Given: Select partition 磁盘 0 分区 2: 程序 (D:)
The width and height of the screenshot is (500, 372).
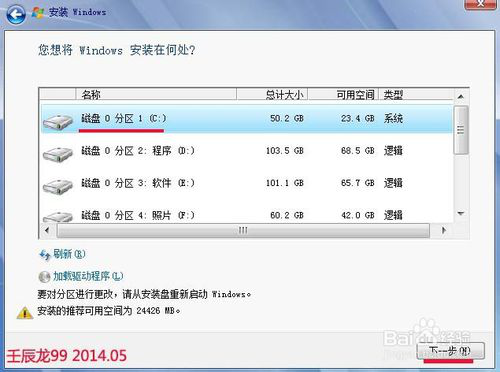Looking at the screenshot, I should (x=247, y=151).
